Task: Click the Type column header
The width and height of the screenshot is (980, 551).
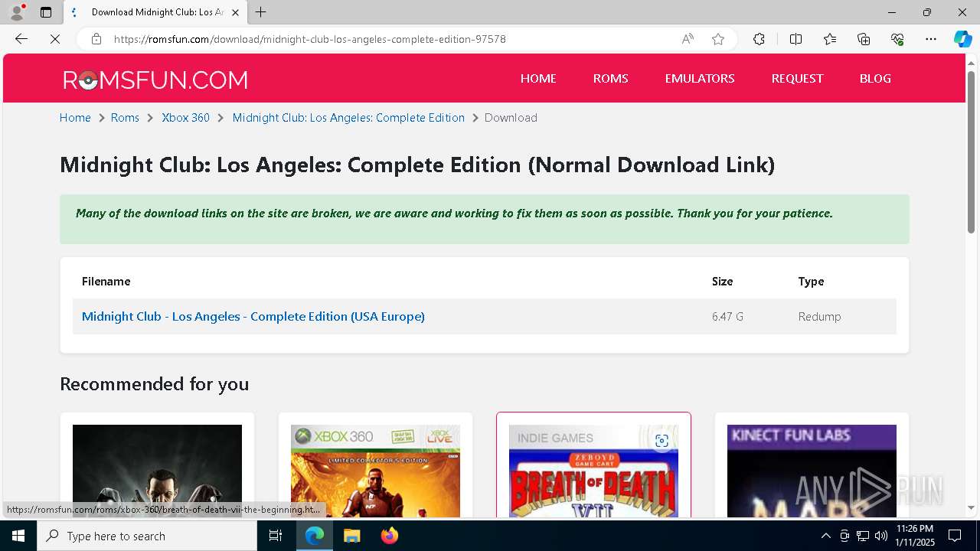Action: [x=811, y=281]
